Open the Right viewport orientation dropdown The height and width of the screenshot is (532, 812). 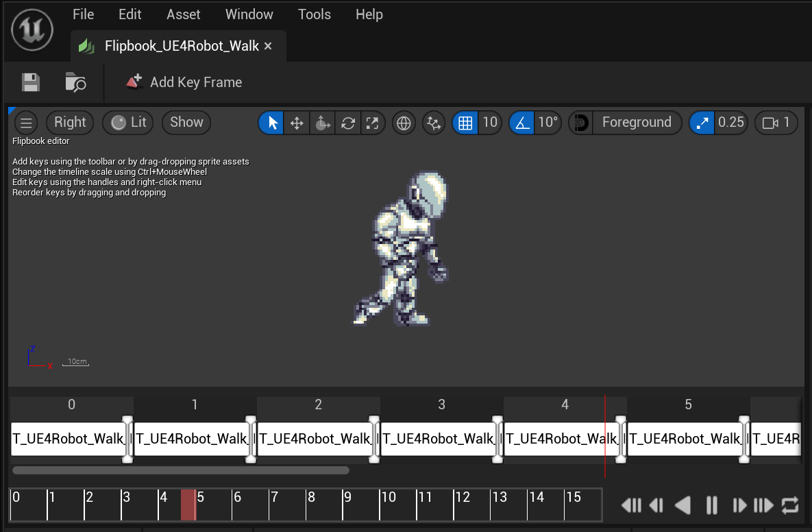tap(69, 122)
